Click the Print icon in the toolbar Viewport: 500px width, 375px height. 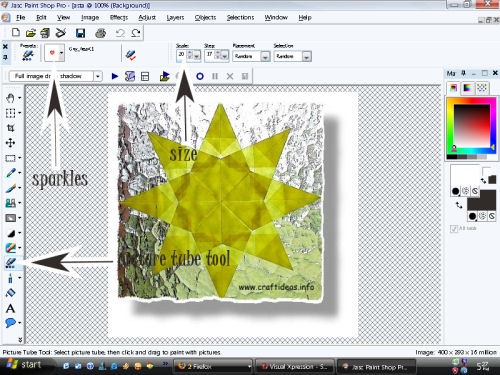[x=100, y=33]
